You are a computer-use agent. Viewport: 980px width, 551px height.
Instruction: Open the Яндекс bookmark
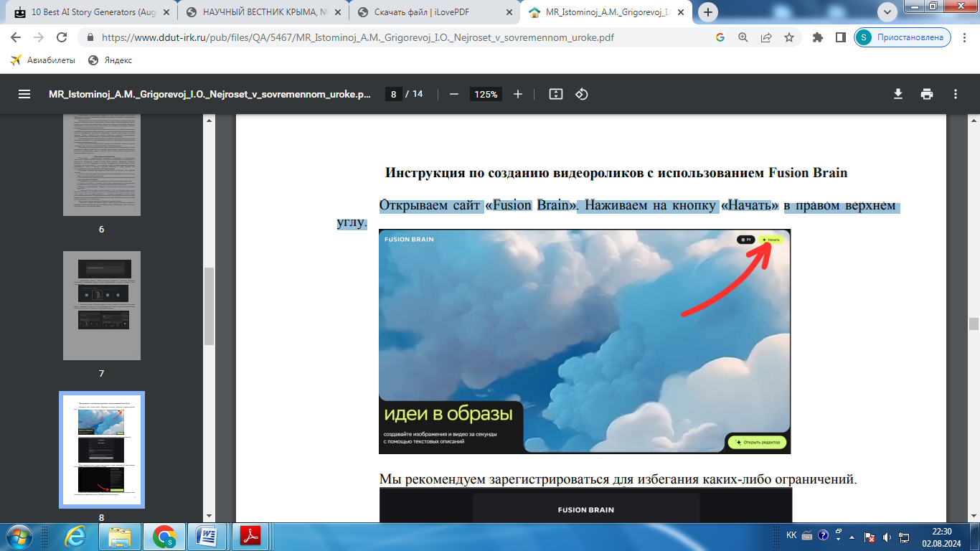pyautogui.click(x=110, y=60)
